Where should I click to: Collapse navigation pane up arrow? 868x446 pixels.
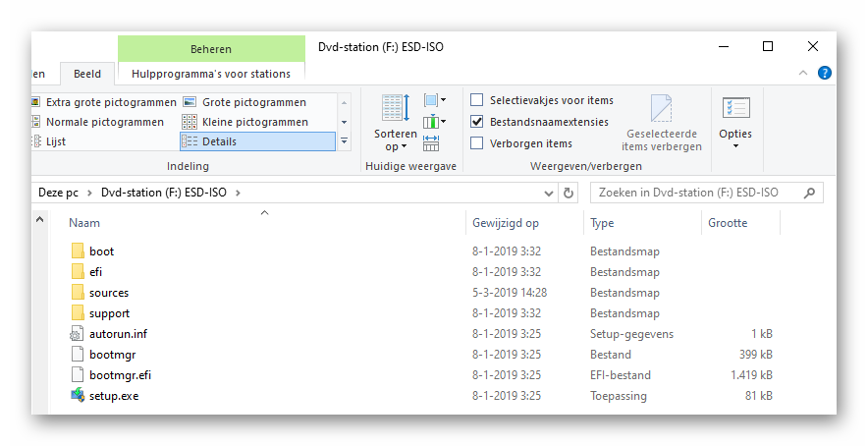tap(40, 219)
